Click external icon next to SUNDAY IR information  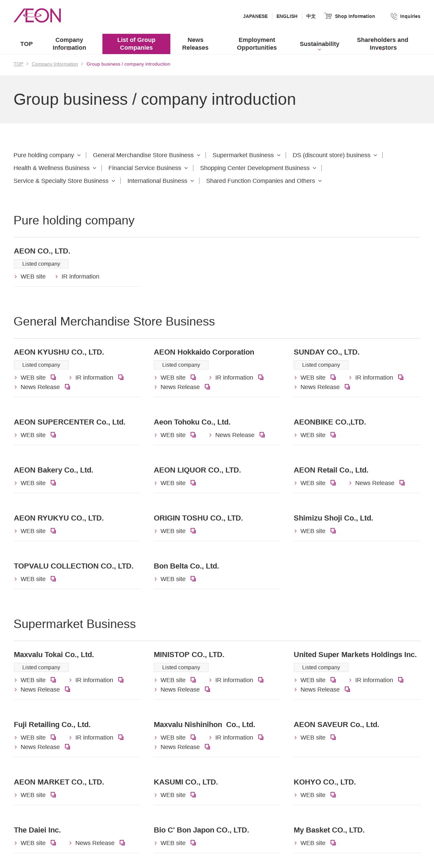tap(401, 377)
